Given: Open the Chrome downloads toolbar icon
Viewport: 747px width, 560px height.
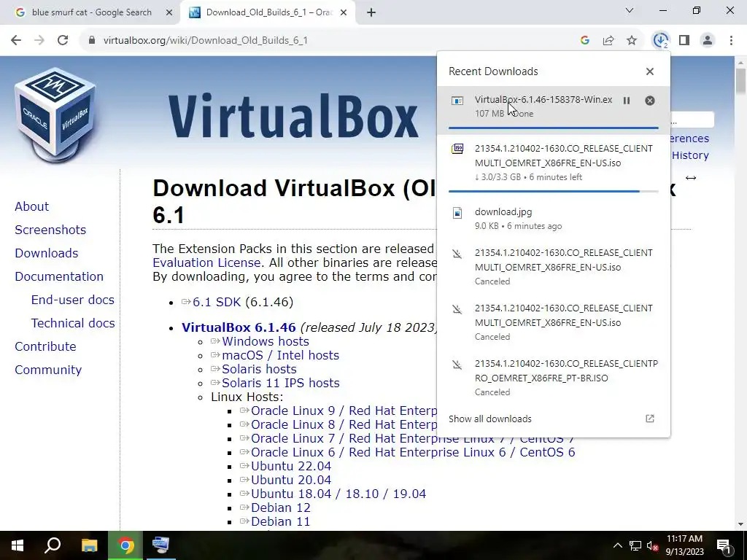Looking at the screenshot, I should (661, 41).
